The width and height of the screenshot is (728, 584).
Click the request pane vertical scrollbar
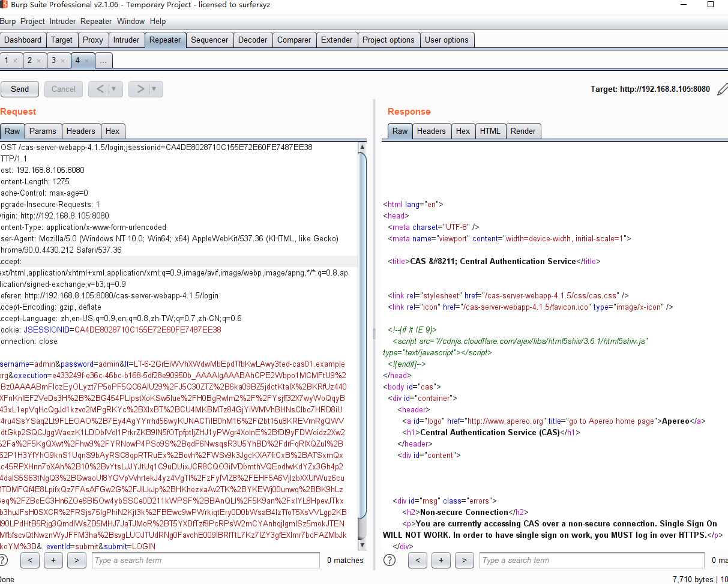click(x=362, y=336)
